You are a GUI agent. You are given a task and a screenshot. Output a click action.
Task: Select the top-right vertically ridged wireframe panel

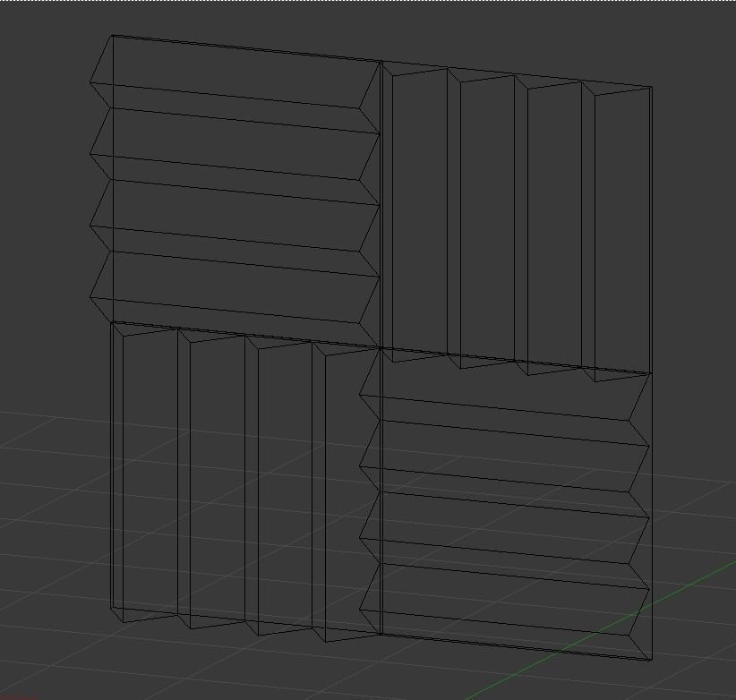coord(517,221)
